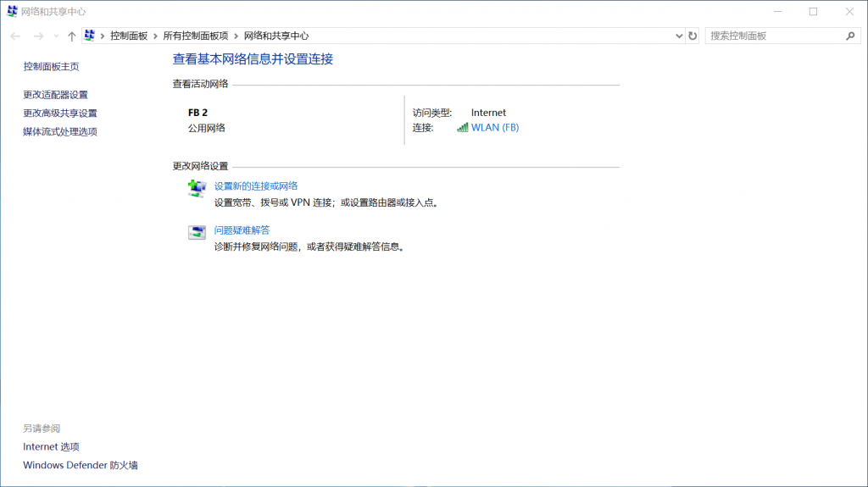Open Windows Defender 防火墙 link
The image size is (868, 487).
coord(80,465)
